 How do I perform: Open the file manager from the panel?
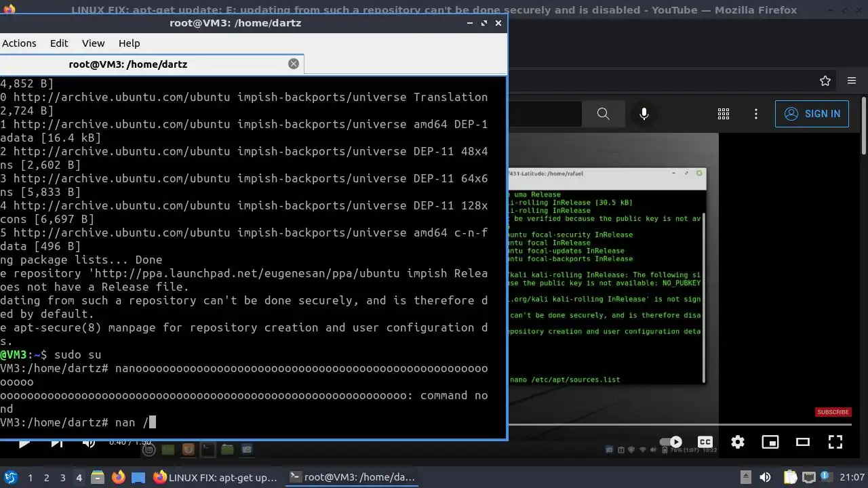click(x=97, y=477)
